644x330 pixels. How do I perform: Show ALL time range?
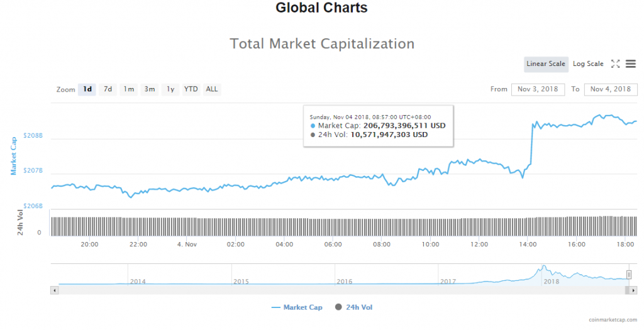pos(212,89)
